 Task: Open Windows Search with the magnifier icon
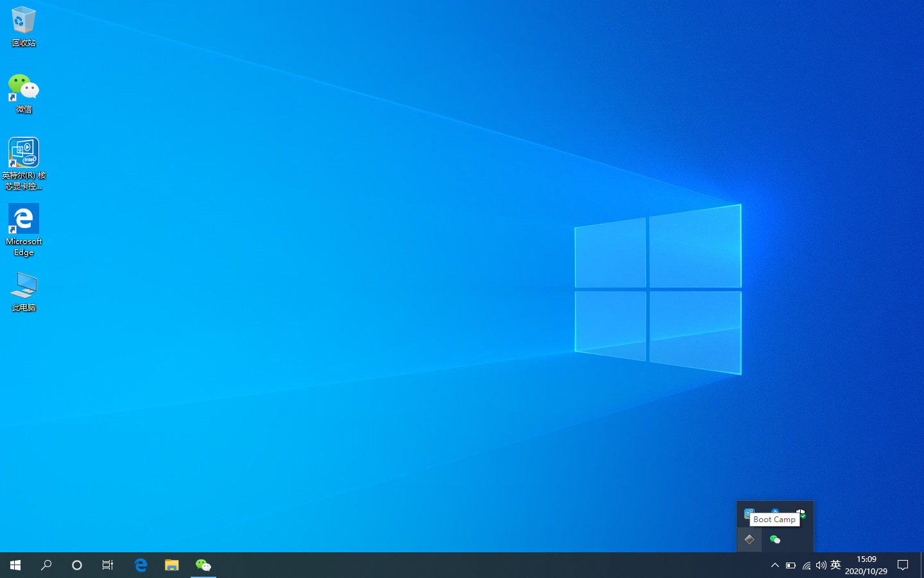coord(46,565)
